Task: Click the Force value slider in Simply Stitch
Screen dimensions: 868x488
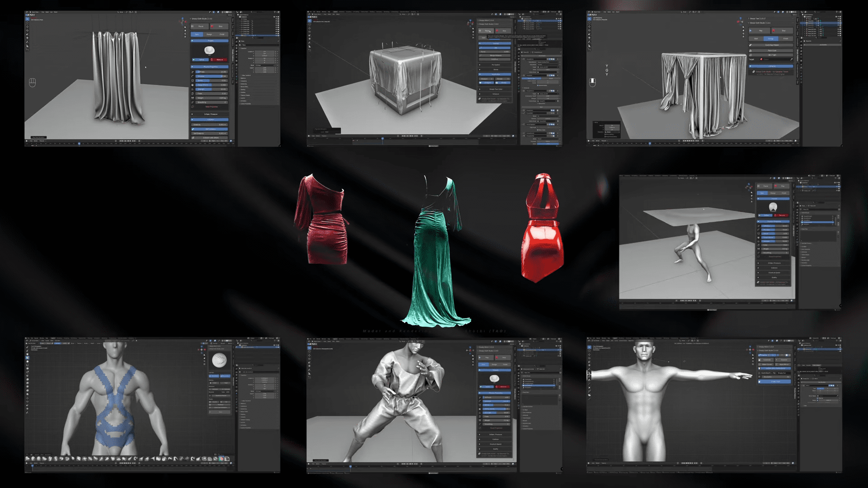Action: 495,52
